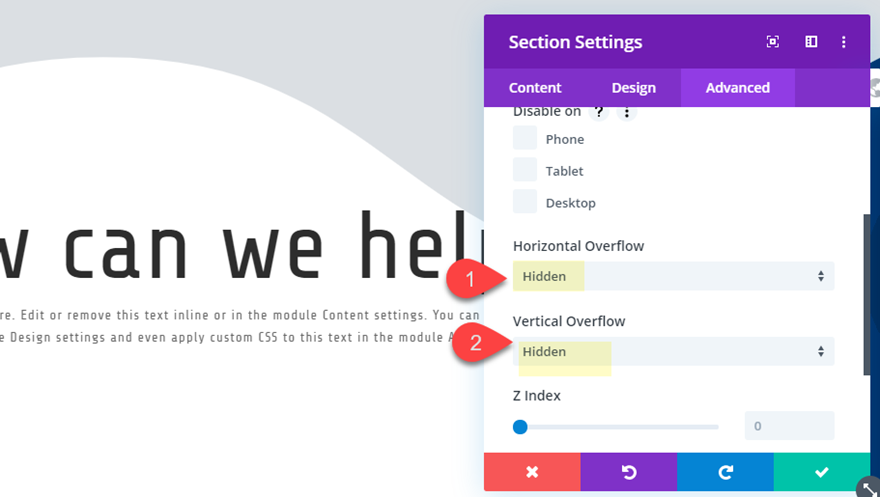
Task: Click the snap-to-sidebar columns icon
Action: tap(811, 42)
